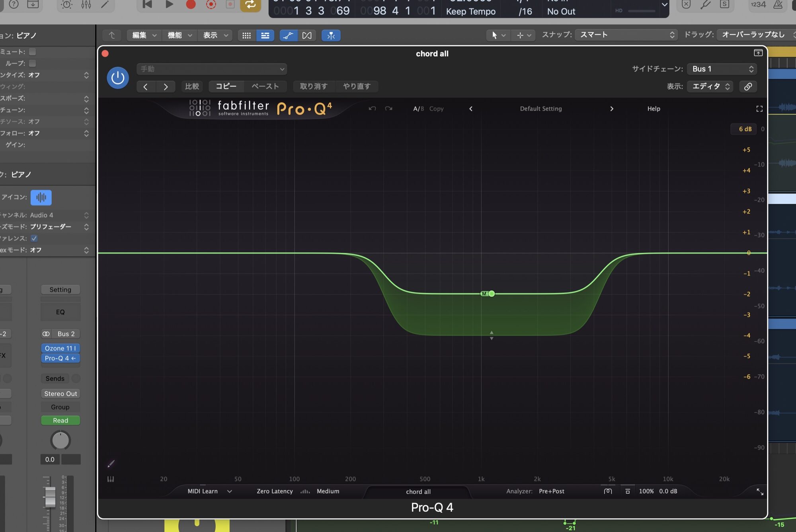
Task: Click the コピー button
Action: point(226,86)
